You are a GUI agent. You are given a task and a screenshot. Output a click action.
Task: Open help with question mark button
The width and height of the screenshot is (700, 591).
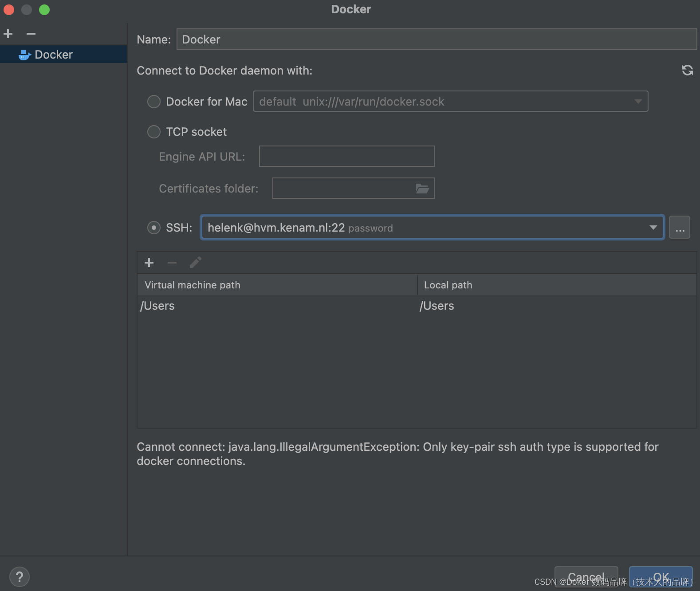tap(19, 577)
